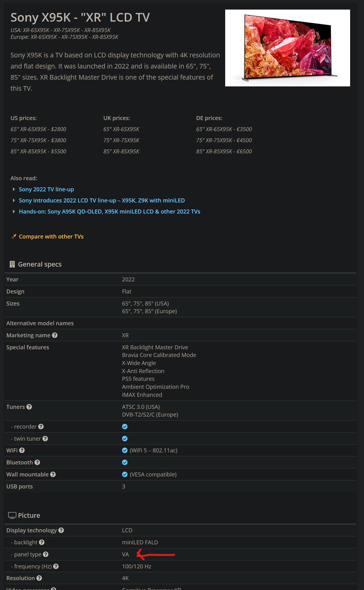The image size is (364, 590).
Task: Click the Picture section monitor icon
Action: [12, 515]
